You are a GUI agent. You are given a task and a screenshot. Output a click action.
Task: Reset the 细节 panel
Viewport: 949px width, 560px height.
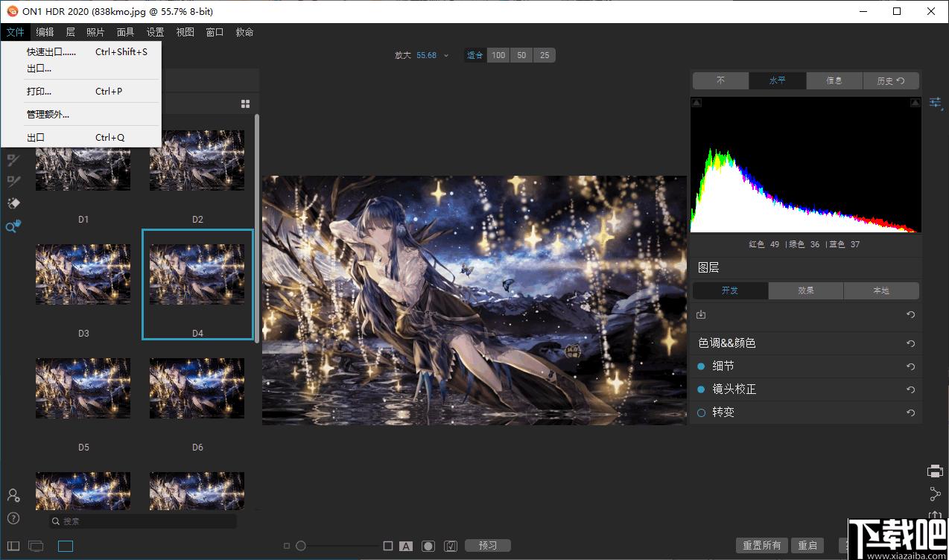[x=910, y=366]
